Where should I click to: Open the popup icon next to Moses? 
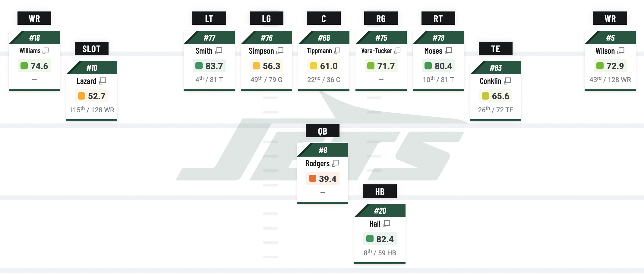(449, 50)
